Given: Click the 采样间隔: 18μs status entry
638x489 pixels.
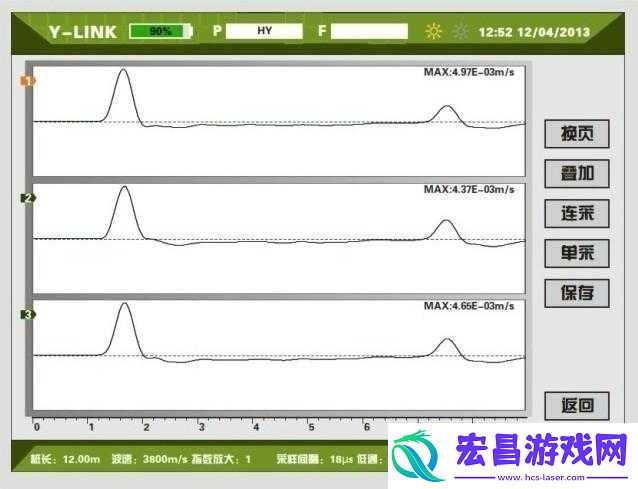Looking at the screenshot, I should [315, 459].
